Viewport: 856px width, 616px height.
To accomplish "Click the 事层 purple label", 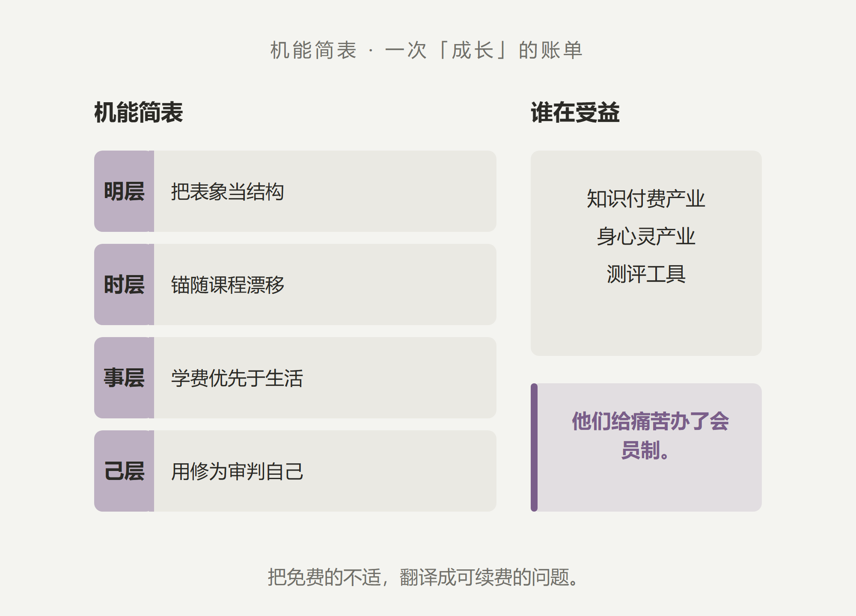I will coord(124,378).
